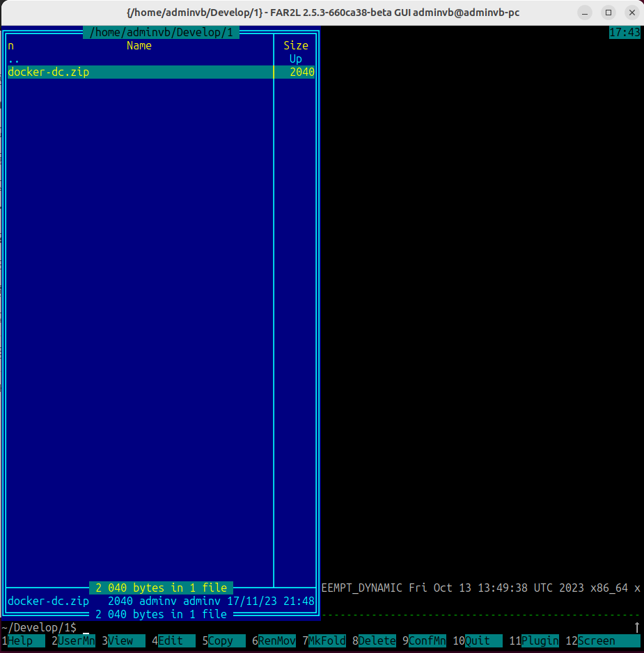This screenshot has width=644, height=653.
Task: Click the '2 040 bytes in 1 file' status
Action: pyautogui.click(x=162, y=588)
